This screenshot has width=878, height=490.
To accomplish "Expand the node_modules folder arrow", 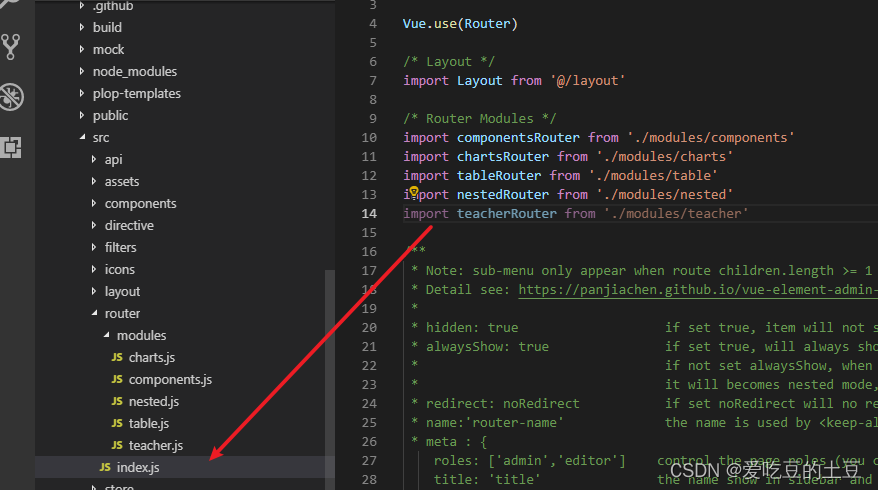I will [82, 71].
